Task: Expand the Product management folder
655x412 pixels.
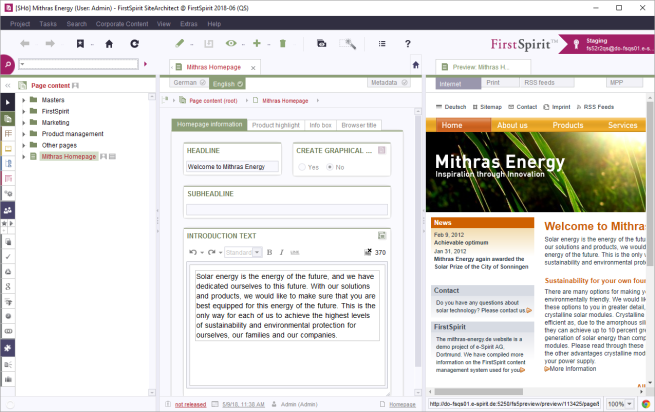Action: point(23,134)
